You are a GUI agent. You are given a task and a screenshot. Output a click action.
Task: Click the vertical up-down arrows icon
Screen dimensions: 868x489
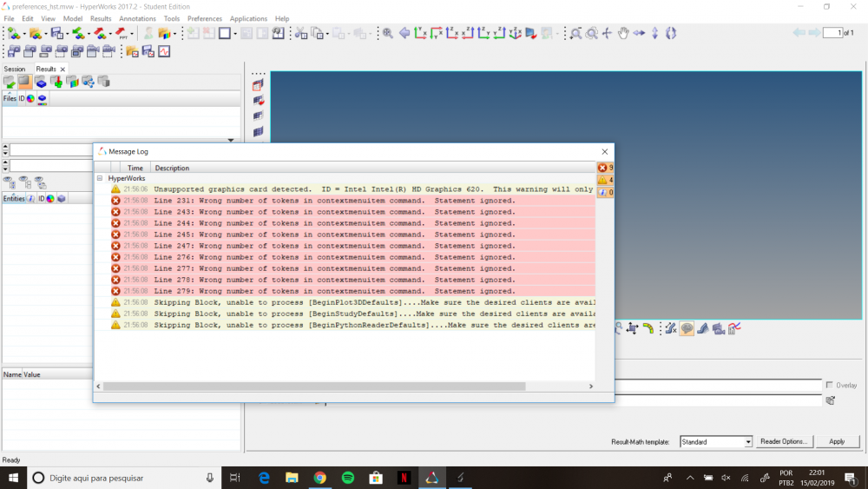(654, 33)
